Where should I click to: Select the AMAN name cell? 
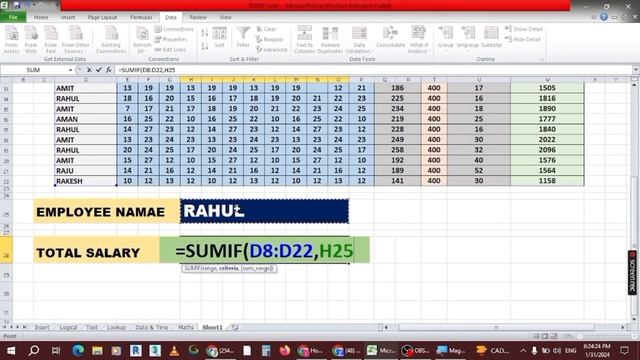coord(86,119)
